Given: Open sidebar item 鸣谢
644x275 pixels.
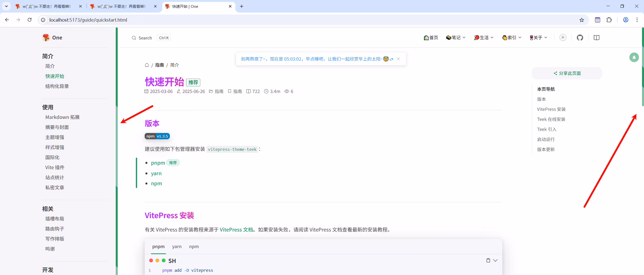Looking at the screenshot, I should point(50,249).
